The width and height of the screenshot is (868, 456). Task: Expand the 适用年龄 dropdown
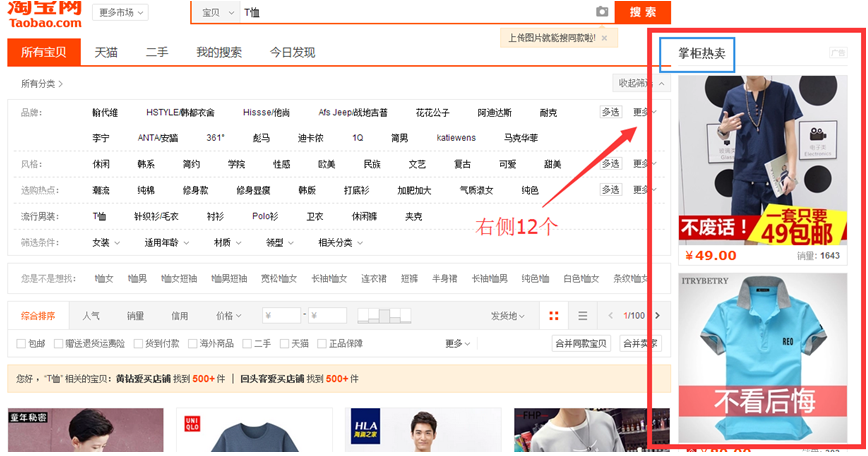pos(167,242)
